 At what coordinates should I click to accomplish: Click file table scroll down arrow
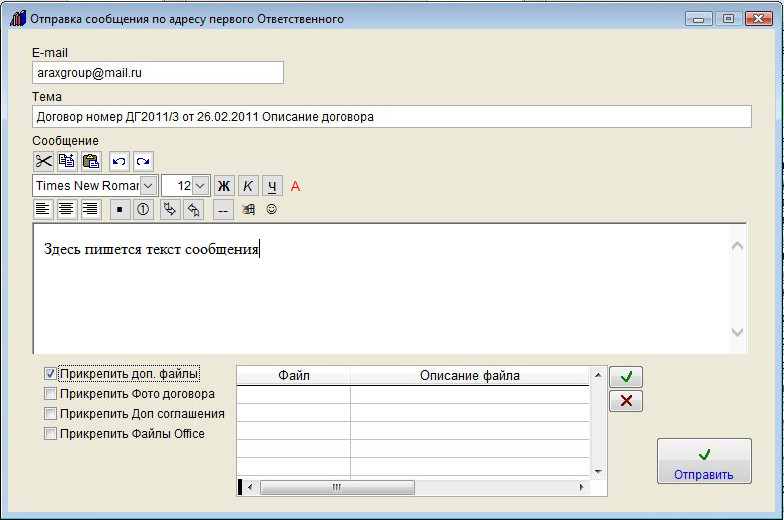tap(598, 472)
